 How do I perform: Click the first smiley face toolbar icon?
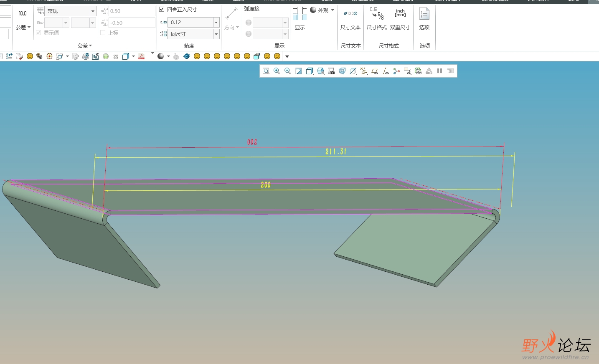point(30,56)
